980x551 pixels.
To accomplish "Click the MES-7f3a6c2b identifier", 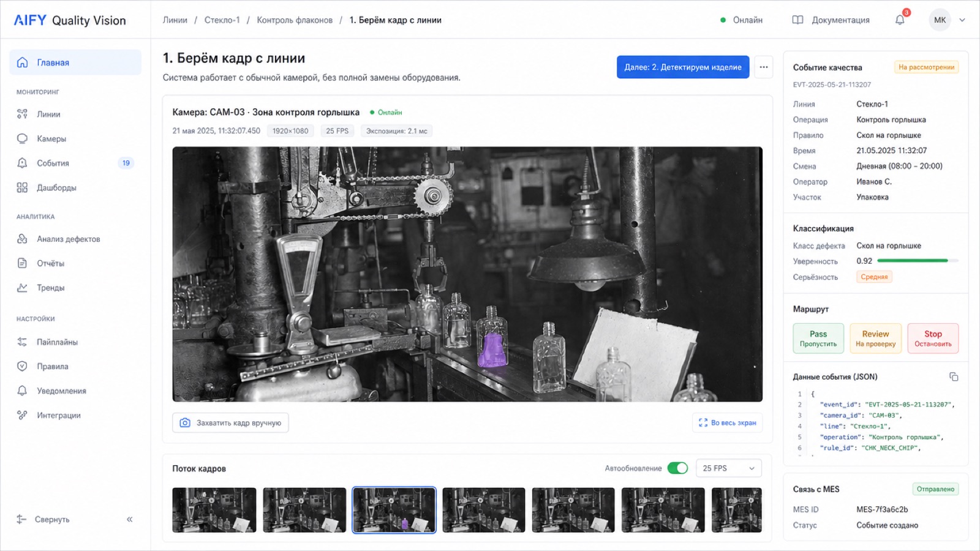I will coord(882,509).
